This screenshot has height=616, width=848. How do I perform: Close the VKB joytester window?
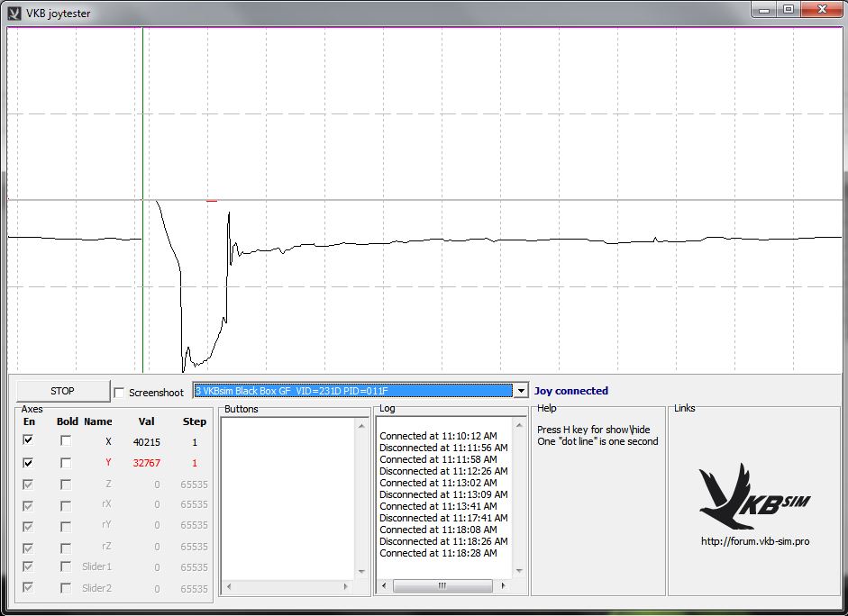click(x=822, y=10)
